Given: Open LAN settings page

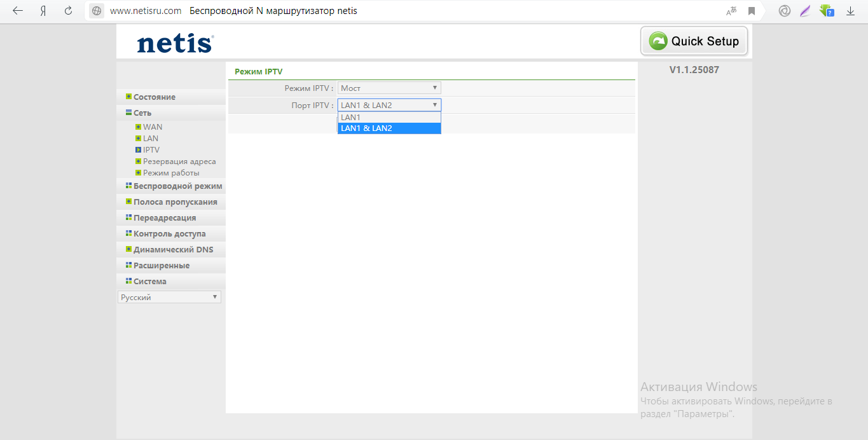Looking at the screenshot, I should click(151, 138).
